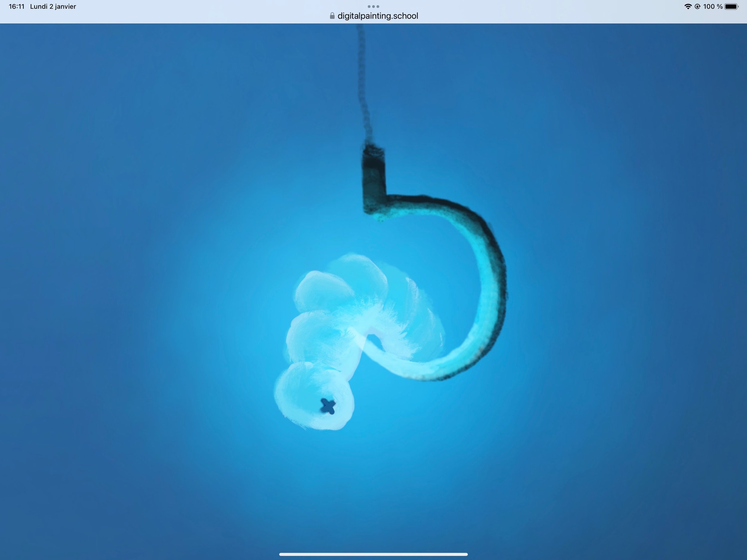Click the dark blue X mark on painting
747x560 pixels.
coord(328,406)
